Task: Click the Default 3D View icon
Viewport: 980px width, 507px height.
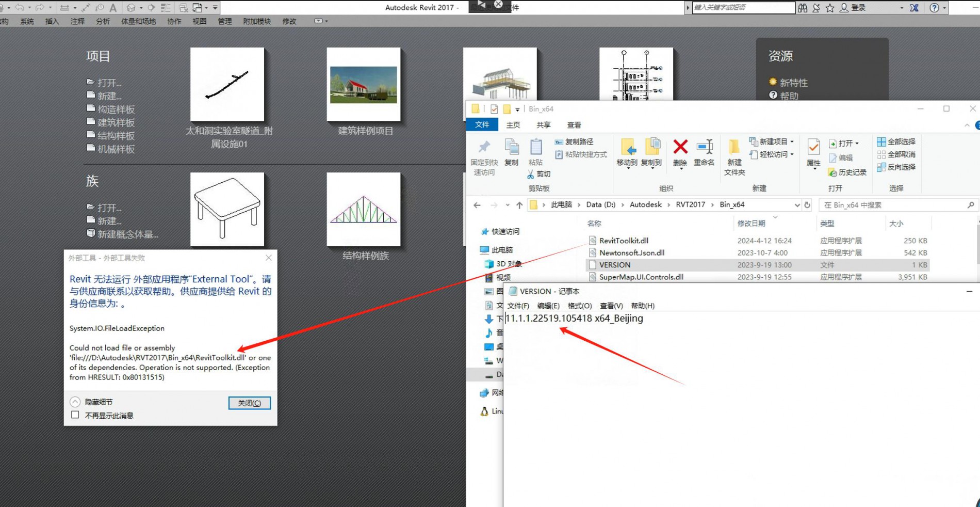Action: pos(131,7)
